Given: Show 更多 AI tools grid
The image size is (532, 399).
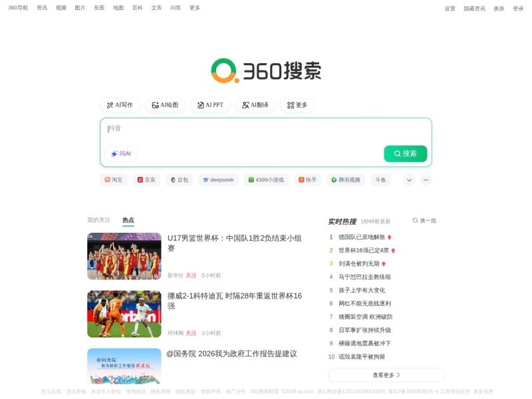Looking at the screenshot, I should pyautogui.click(x=297, y=105).
